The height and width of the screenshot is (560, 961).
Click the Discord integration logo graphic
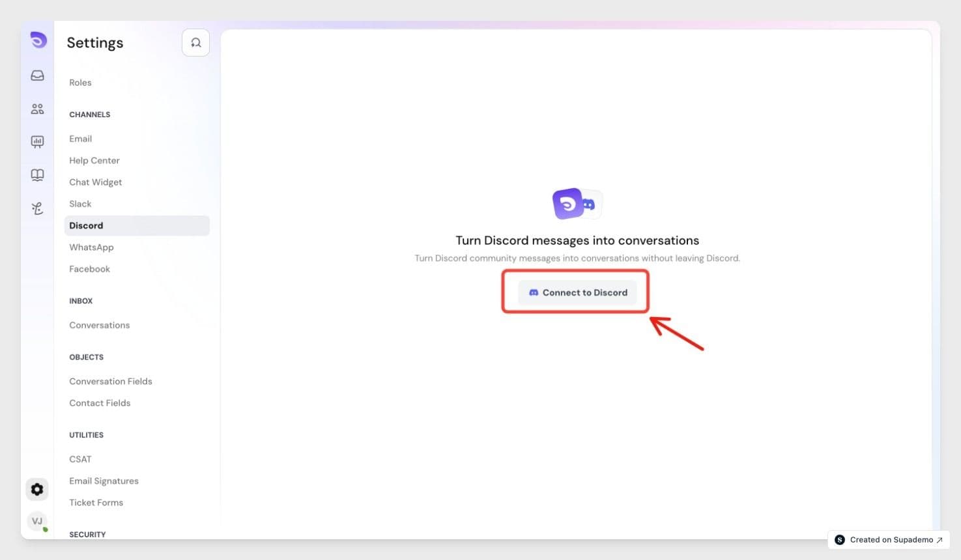tap(577, 204)
